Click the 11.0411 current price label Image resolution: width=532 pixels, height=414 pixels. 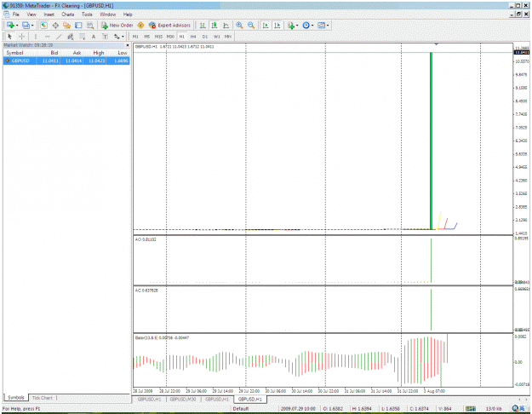[x=522, y=52]
